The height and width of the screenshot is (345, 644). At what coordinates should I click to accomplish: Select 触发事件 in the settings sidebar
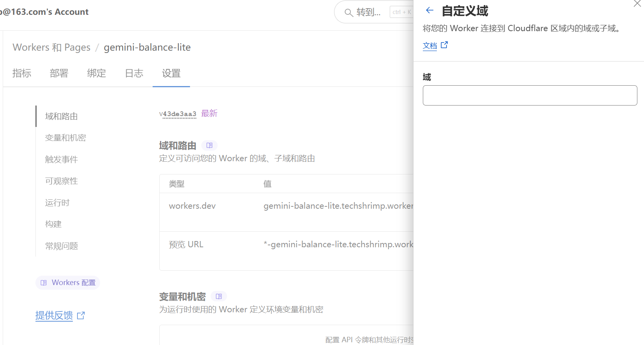pyautogui.click(x=62, y=159)
